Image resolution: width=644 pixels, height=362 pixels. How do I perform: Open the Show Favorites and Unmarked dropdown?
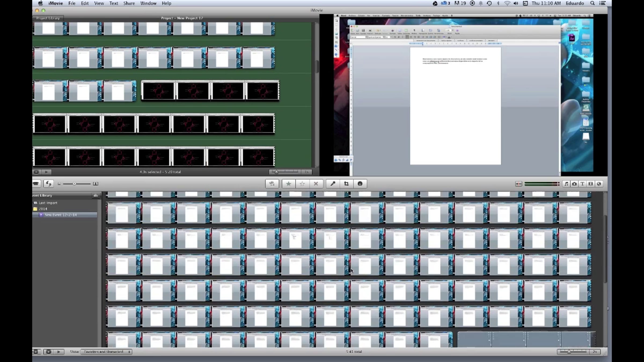point(107,352)
